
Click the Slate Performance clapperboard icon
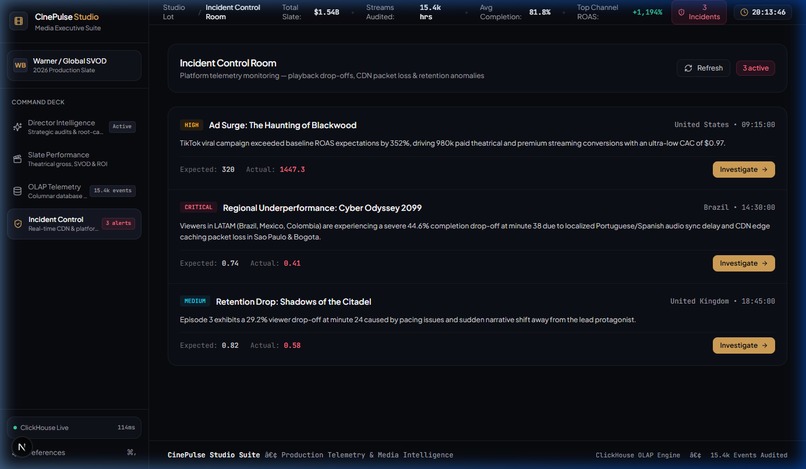[17, 159]
